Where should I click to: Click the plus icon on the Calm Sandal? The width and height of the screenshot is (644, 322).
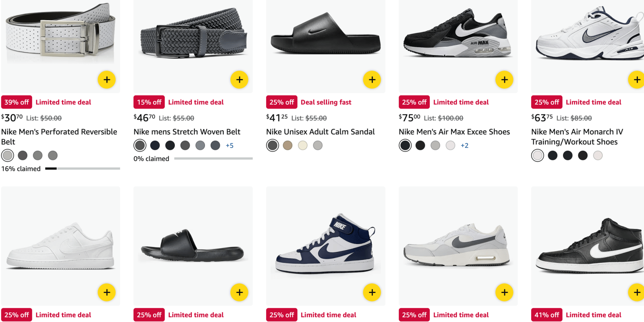click(371, 79)
